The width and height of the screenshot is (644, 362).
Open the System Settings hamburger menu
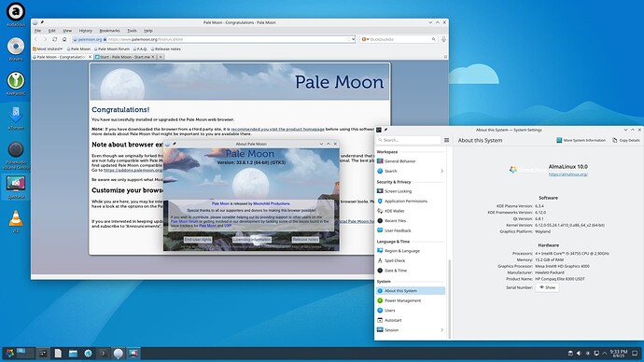446,140
